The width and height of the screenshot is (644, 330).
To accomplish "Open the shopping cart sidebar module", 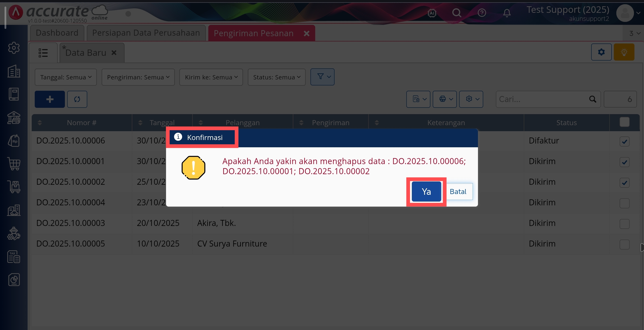I will click(14, 164).
